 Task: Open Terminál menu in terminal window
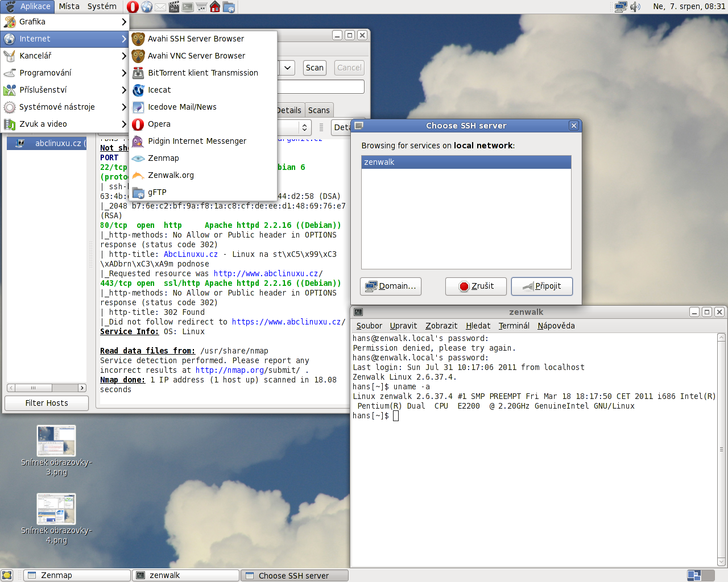coord(514,326)
